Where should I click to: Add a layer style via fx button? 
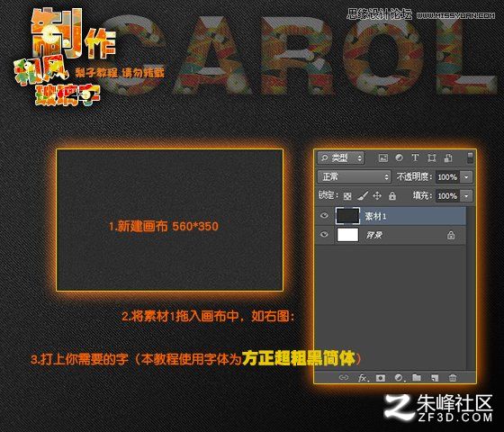point(363,378)
